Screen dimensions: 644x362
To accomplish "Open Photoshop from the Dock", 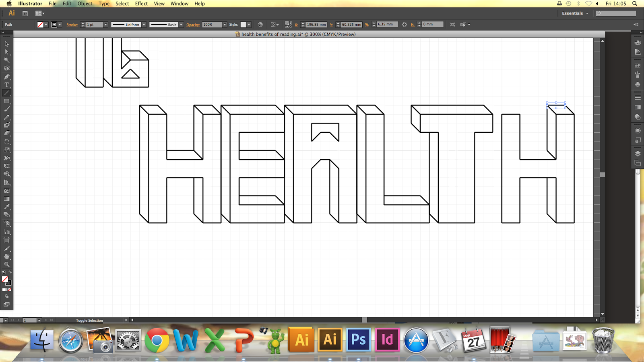I will click(358, 339).
